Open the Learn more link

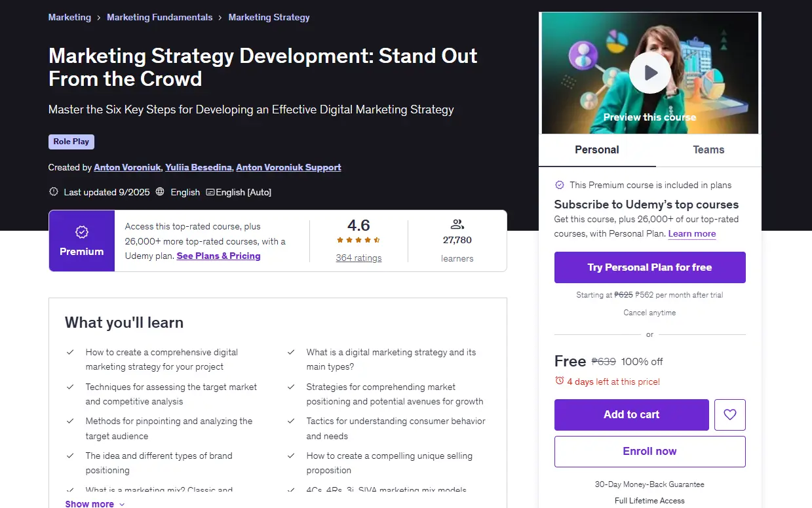click(x=692, y=233)
